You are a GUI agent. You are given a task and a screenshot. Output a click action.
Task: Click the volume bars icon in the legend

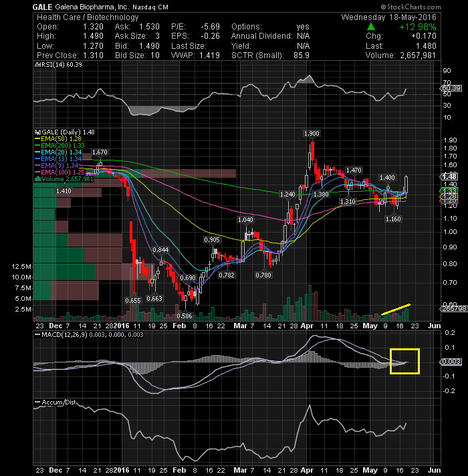(37, 178)
